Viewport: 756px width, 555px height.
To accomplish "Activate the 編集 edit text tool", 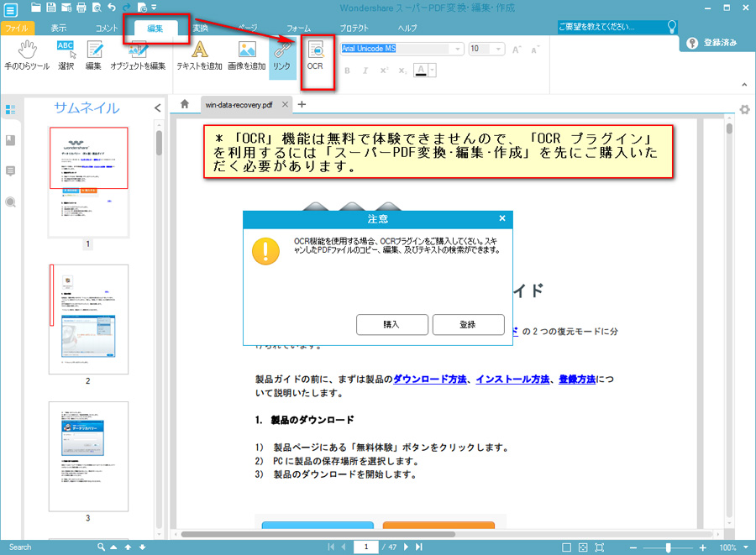I will (x=93, y=56).
